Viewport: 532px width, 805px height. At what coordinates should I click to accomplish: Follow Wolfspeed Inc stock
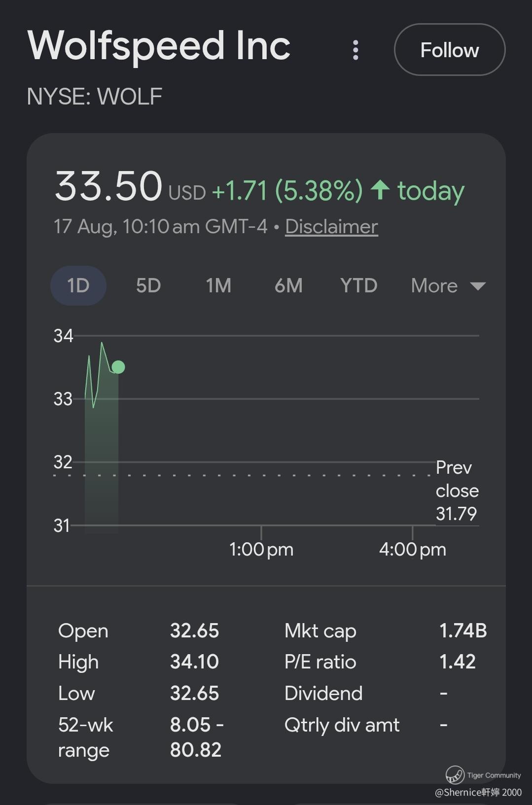[450, 50]
